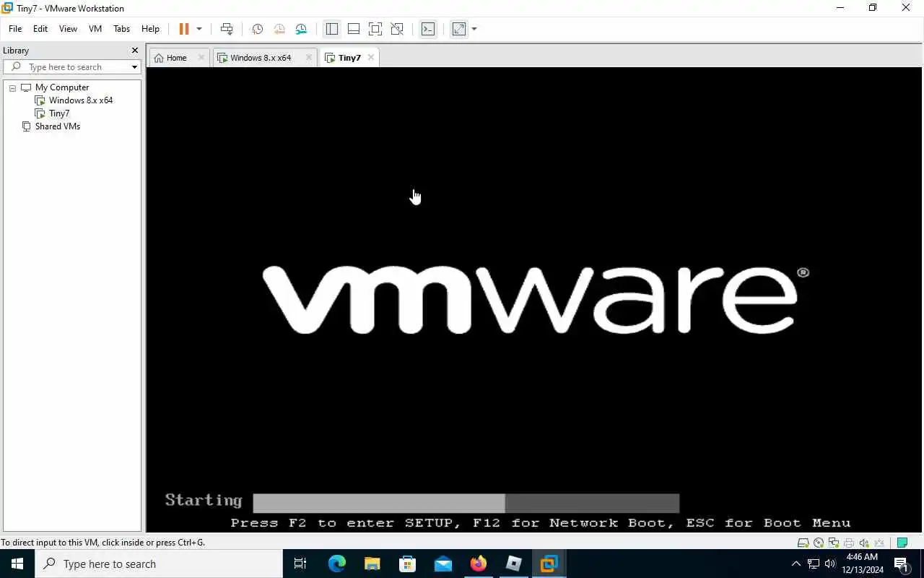
Task: Select Shared VMs in the library
Action: 58,126
